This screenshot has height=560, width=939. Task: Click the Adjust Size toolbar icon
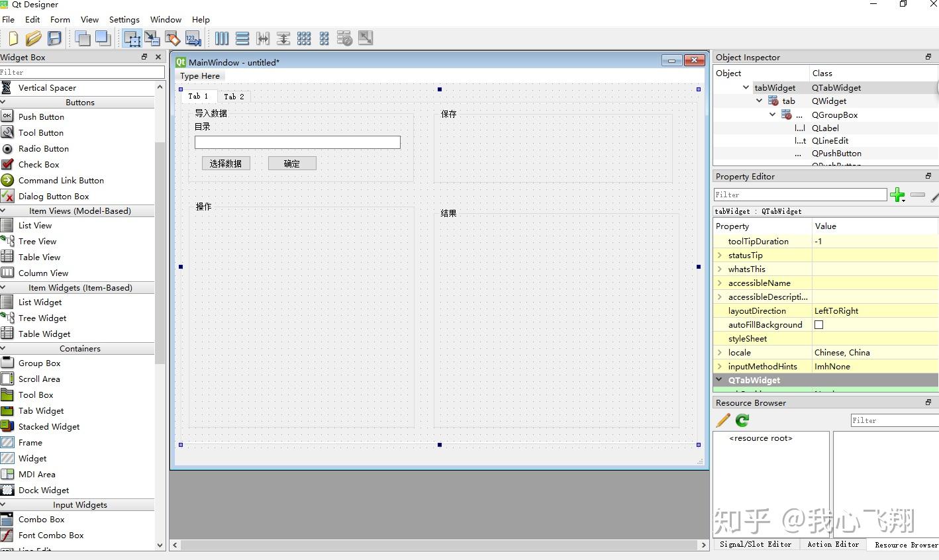tap(365, 38)
